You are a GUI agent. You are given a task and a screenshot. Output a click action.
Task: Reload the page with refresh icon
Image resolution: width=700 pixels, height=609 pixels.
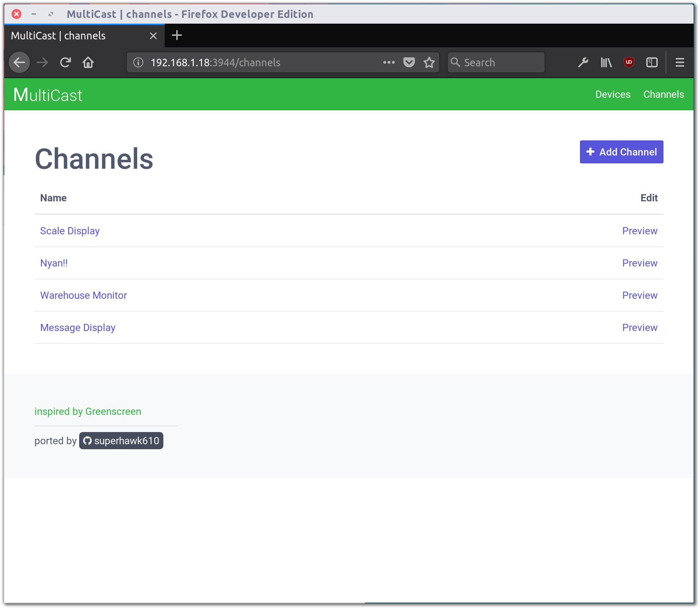65,62
